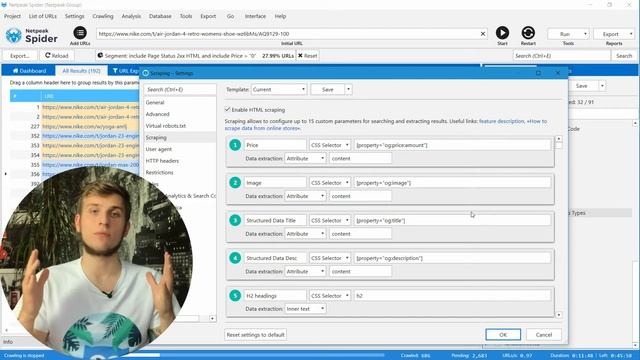The width and height of the screenshot is (640, 360).
Task: Open Image CSS Selector type dropdown
Action: point(330,183)
